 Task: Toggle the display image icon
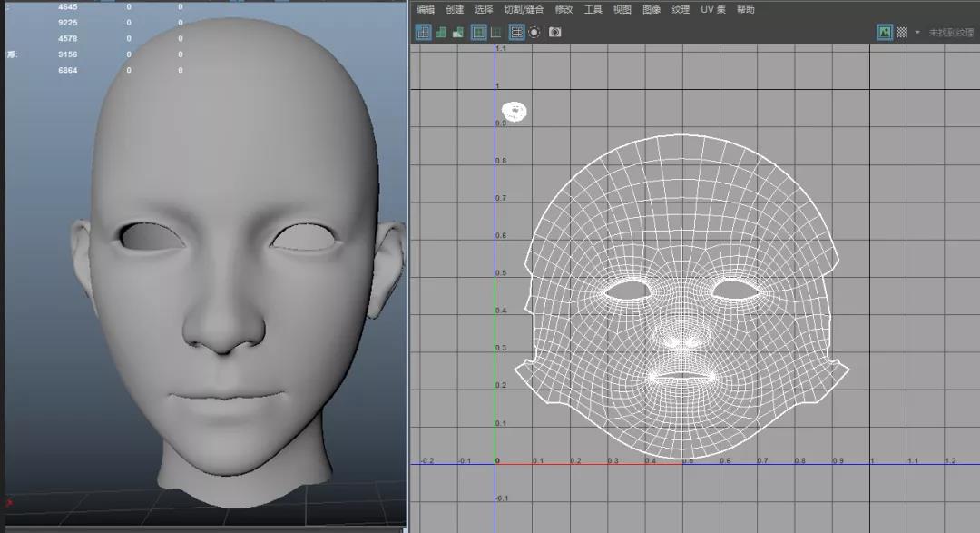tap(884, 32)
